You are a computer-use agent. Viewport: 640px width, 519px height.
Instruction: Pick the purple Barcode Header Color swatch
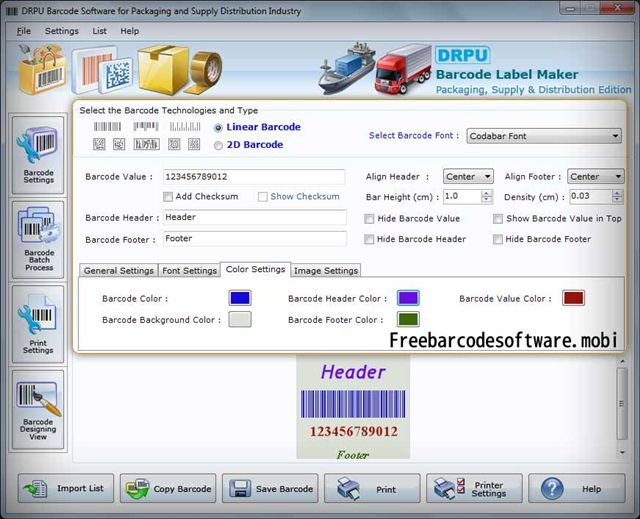pos(408,298)
